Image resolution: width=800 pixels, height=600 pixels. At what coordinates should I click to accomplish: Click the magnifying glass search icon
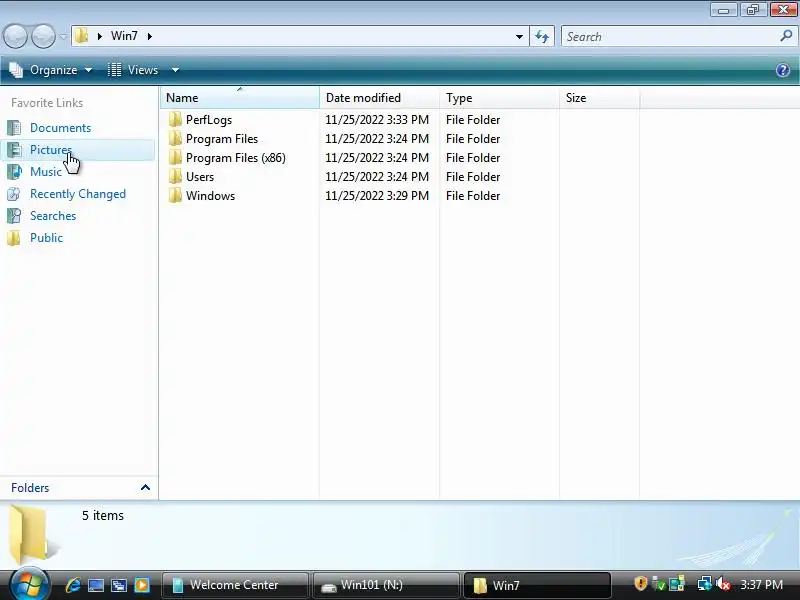pos(786,36)
